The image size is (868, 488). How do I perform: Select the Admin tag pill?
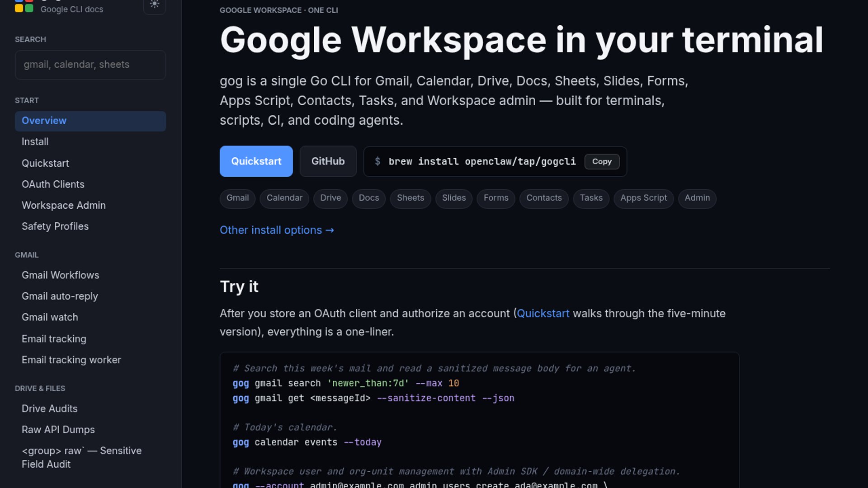(x=697, y=198)
